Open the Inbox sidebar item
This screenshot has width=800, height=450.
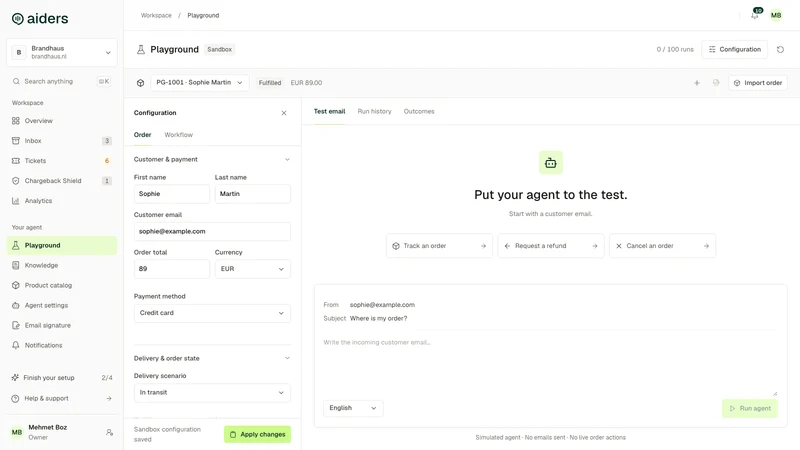click(62, 141)
